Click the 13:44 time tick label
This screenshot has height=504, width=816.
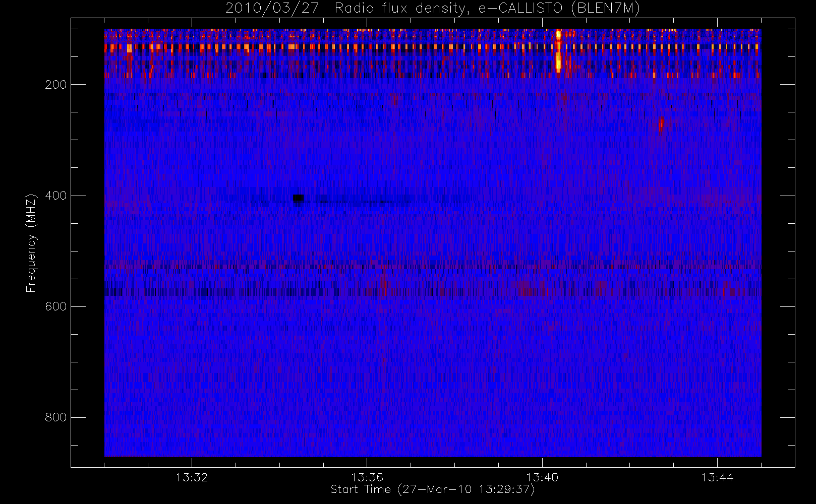click(x=717, y=477)
